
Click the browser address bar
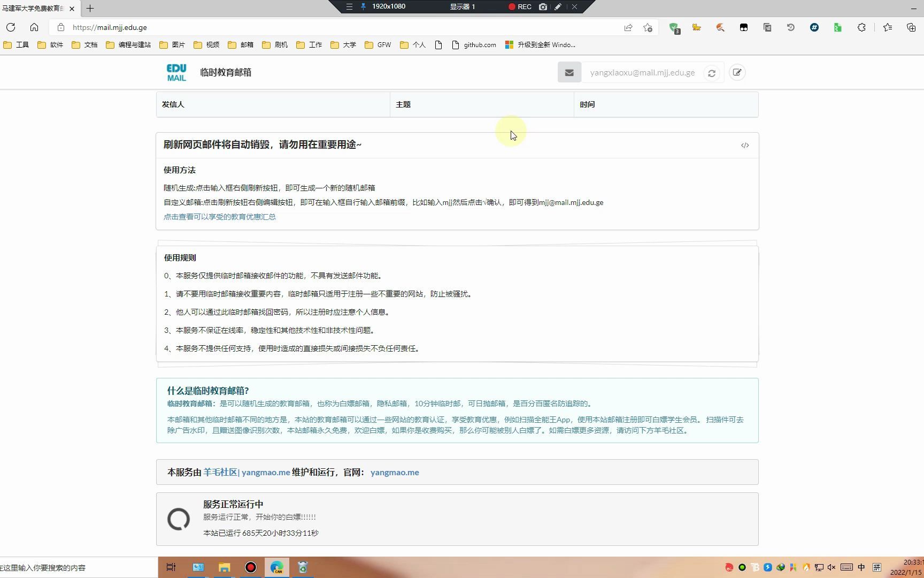pos(214,27)
